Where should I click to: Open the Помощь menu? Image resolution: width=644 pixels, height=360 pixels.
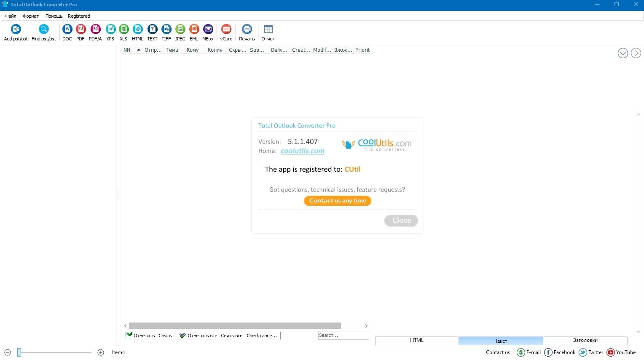[x=54, y=16]
